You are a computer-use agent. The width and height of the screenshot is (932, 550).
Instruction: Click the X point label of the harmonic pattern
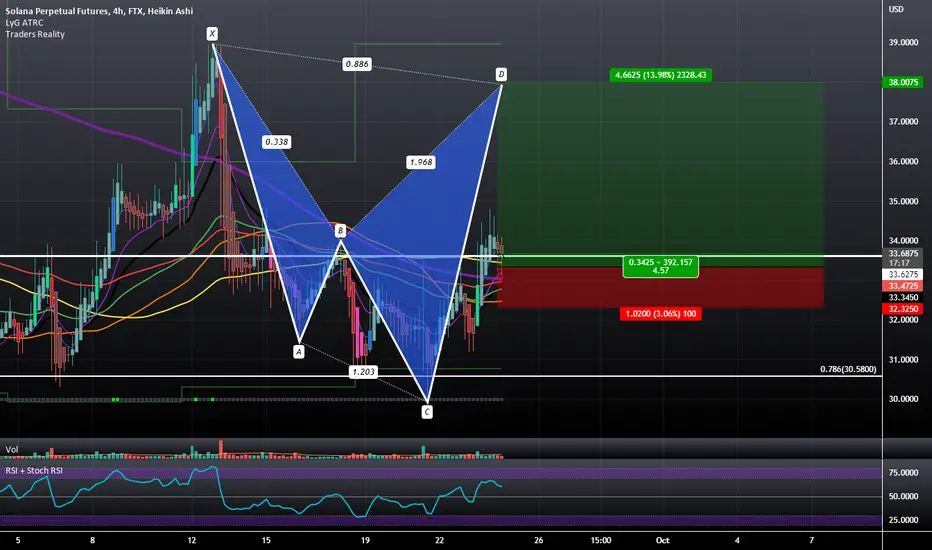tap(212, 33)
